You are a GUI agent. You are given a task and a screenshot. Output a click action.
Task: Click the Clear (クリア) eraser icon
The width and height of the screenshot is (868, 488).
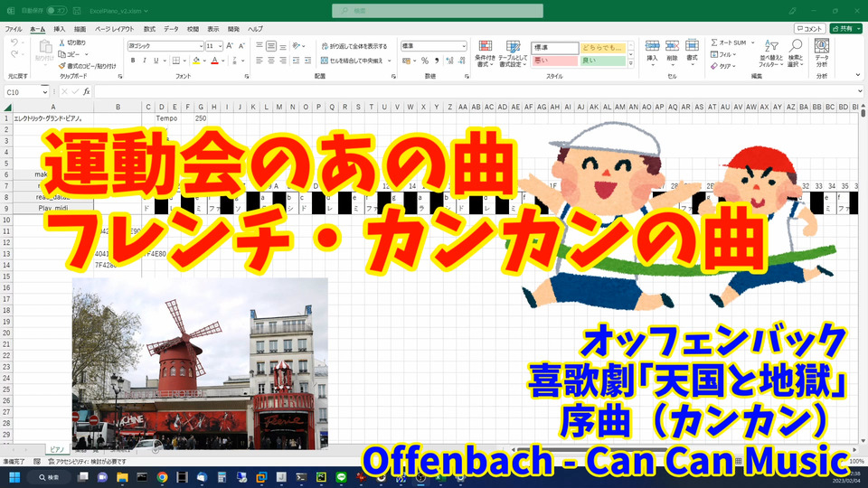coord(714,66)
